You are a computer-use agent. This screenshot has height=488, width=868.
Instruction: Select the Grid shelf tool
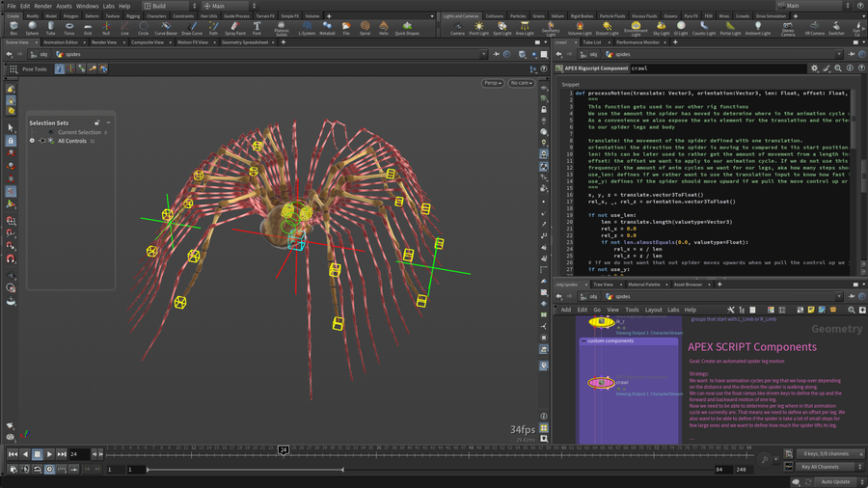[x=88, y=28]
